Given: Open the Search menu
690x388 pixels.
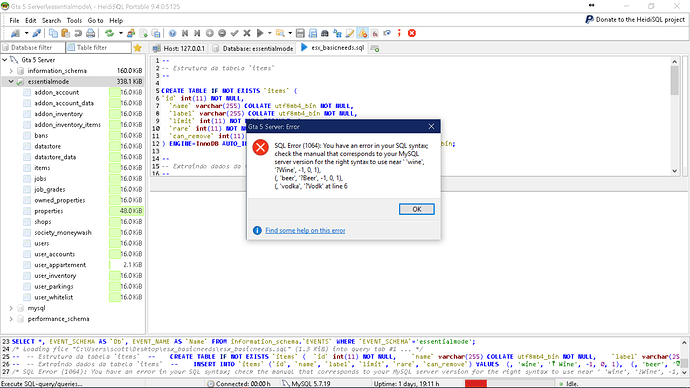Looking at the screenshot, I should click(51, 20).
